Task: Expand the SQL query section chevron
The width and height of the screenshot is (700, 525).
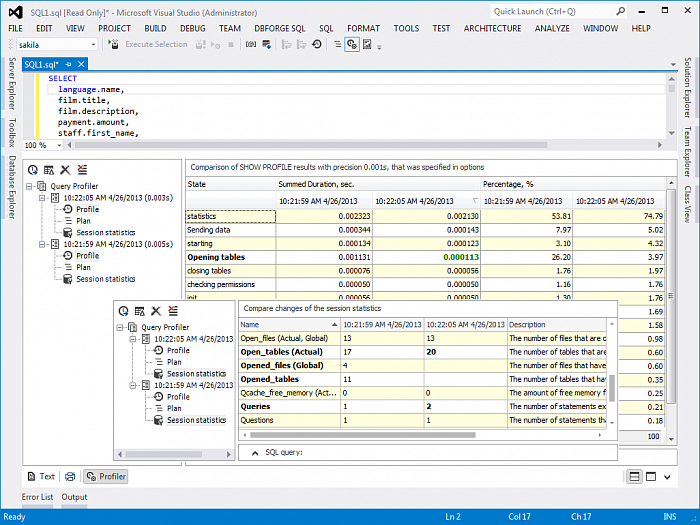Action: [x=254, y=453]
